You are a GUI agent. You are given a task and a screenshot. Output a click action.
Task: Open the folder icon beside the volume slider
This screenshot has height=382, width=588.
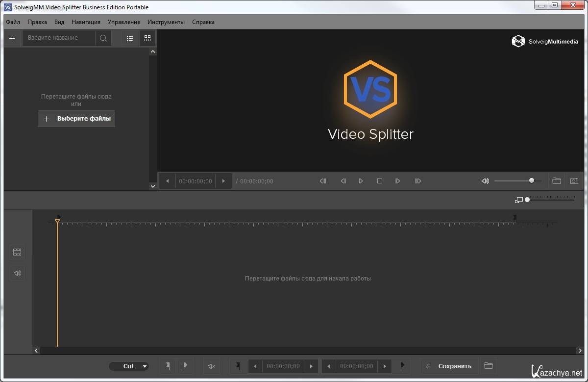[556, 181]
